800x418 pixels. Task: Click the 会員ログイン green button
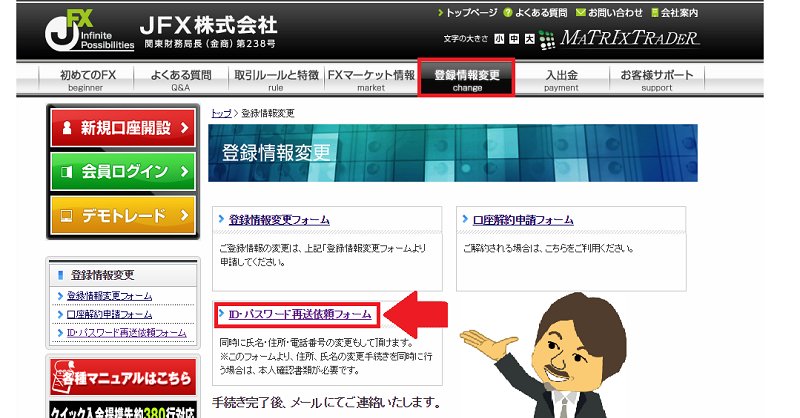click(123, 171)
